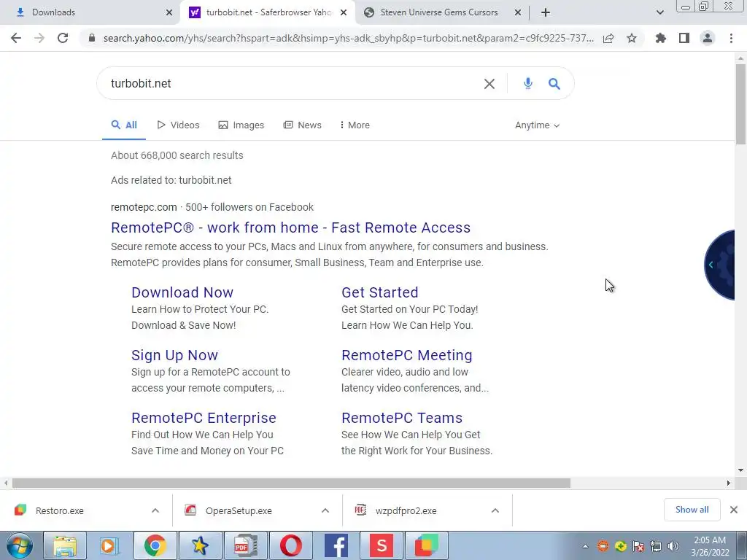Switch to Chrome in the taskbar
Viewport: 747px width, 560px height.
[x=155, y=545]
